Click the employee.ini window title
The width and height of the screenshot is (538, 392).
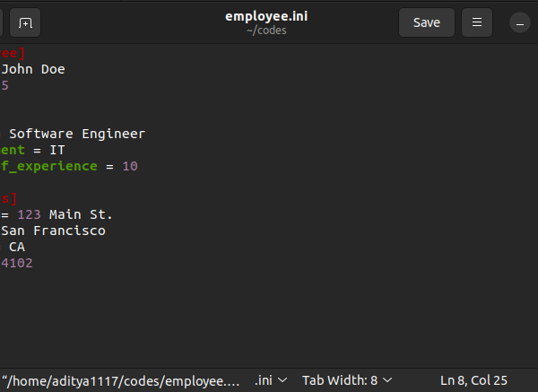(266, 16)
